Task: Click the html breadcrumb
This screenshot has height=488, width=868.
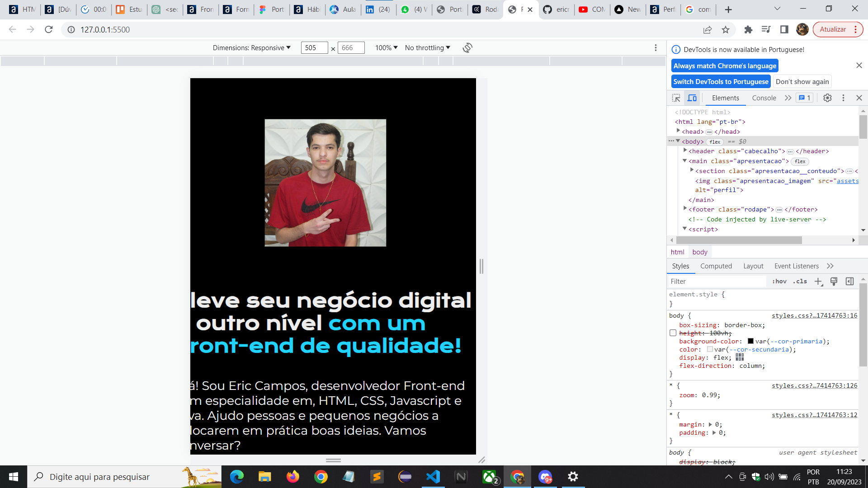Action: (677, 252)
